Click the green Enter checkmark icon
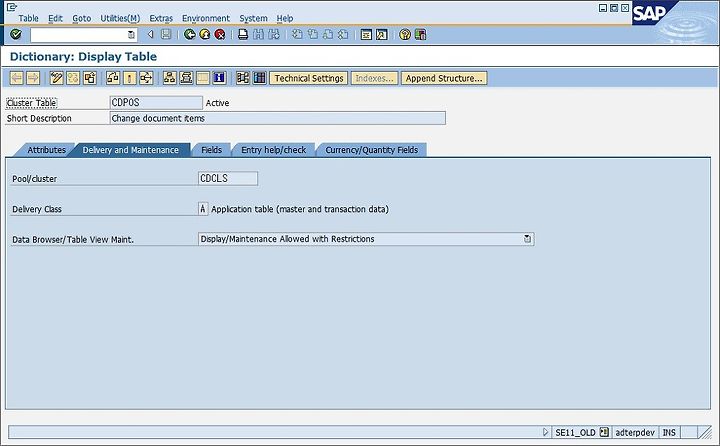This screenshot has height=446, width=720. pos(16,34)
